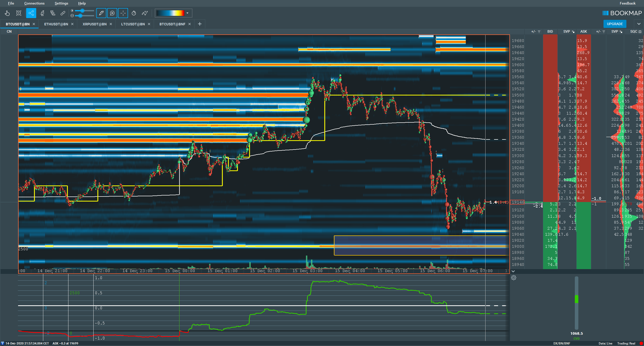Click the brightness sun icon
644x346 pixels.
point(72,11)
